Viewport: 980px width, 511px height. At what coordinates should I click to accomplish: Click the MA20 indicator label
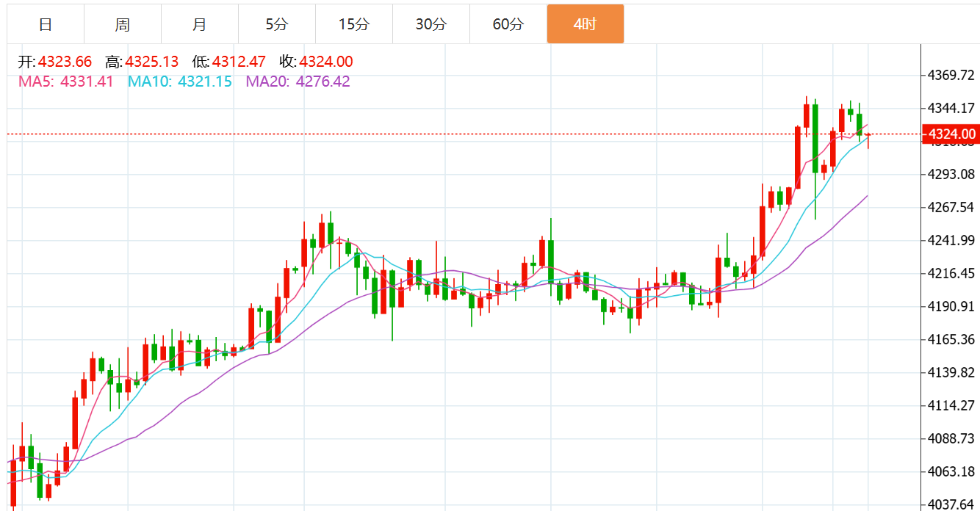(x=298, y=81)
